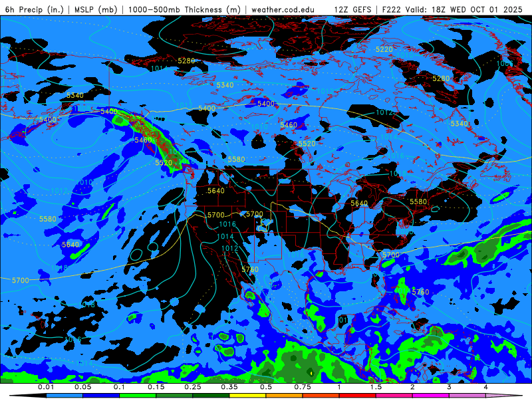Click the '6h Precip (in.)' header label

[35, 9]
